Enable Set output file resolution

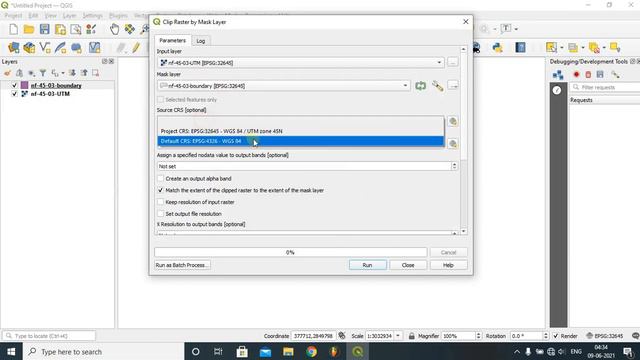tap(161, 213)
